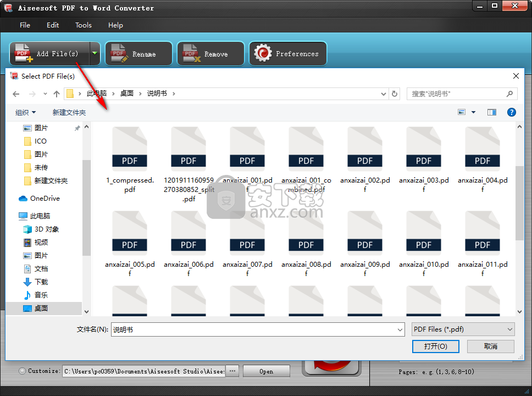532x396 pixels.
Task: Select the anxaizai_008.pdf file
Action: pyautogui.click(x=306, y=244)
